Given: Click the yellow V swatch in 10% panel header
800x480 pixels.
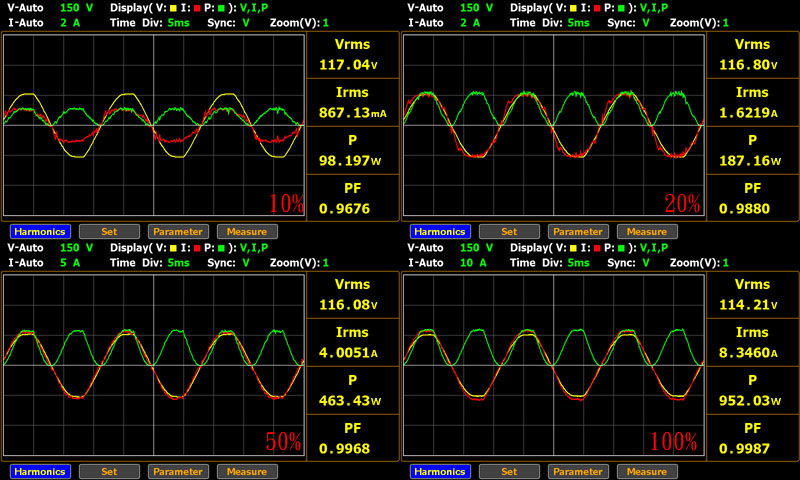Looking at the screenshot, I should [x=173, y=8].
